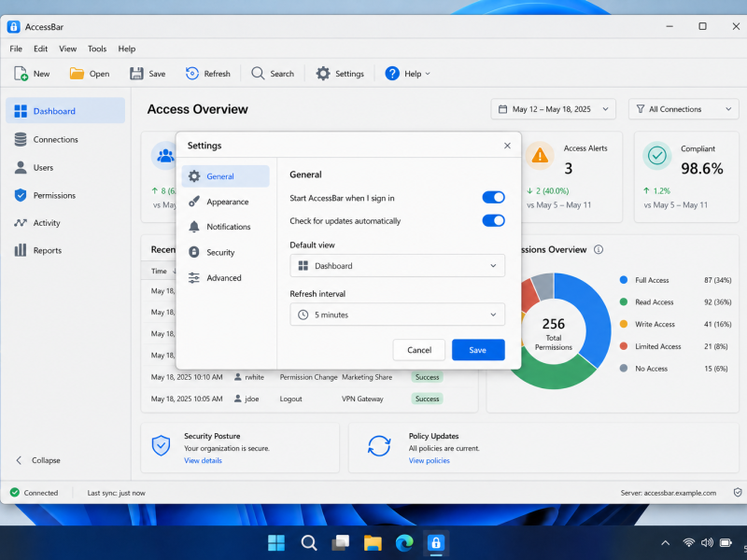Refresh data using the Refresh toolbar icon
Image resolution: width=747 pixels, height=560 pixels.
[192, 74]
